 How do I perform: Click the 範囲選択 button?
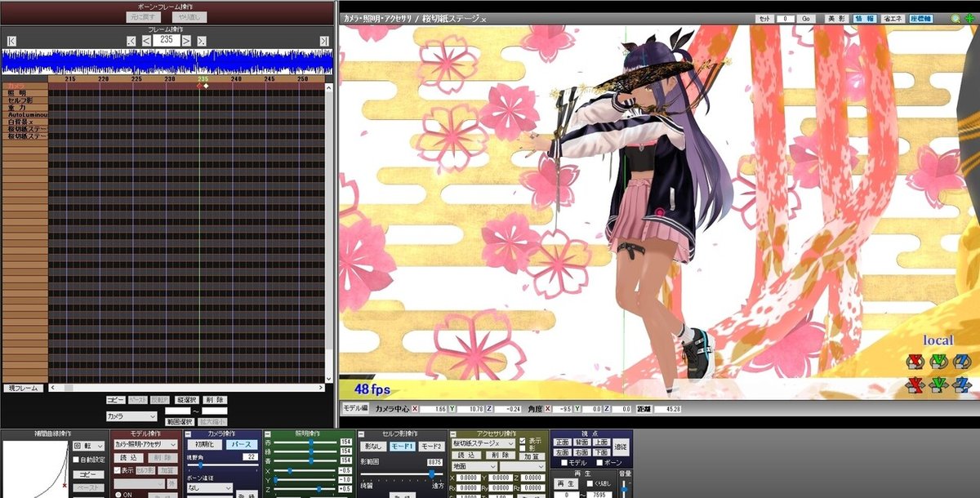179,420
